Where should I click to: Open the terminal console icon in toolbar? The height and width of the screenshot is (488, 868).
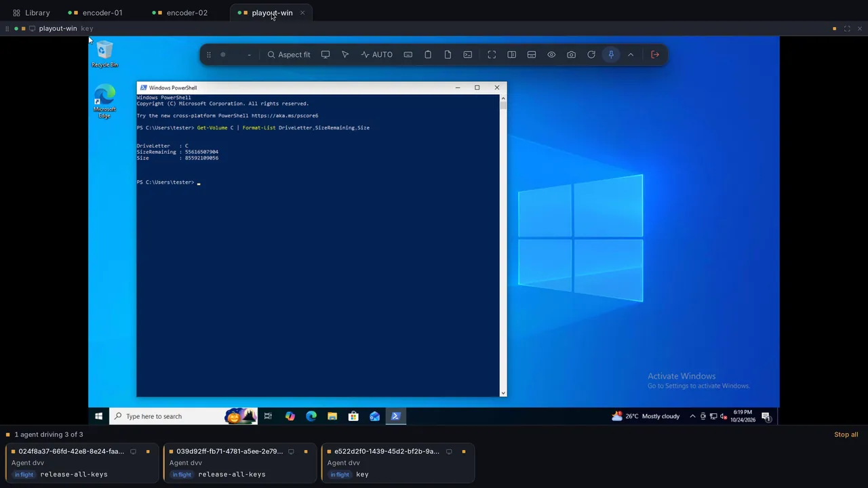[468, 55]
